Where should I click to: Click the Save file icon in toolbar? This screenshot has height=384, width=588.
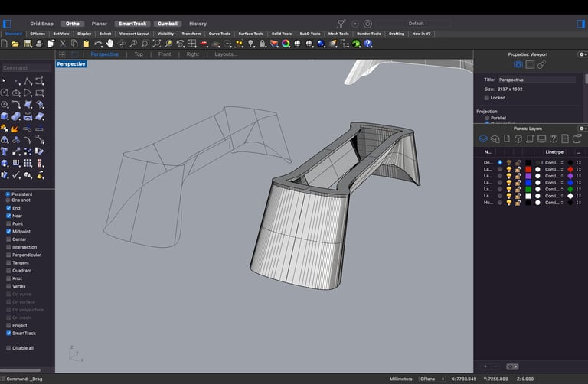click(28, 44)
